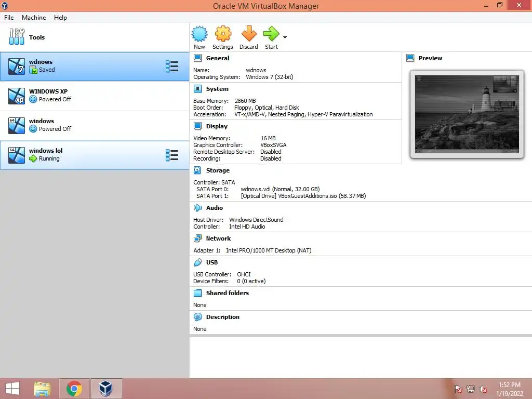Open the Storage section header link
The image size is (532, 399).
tap(218, 170)
